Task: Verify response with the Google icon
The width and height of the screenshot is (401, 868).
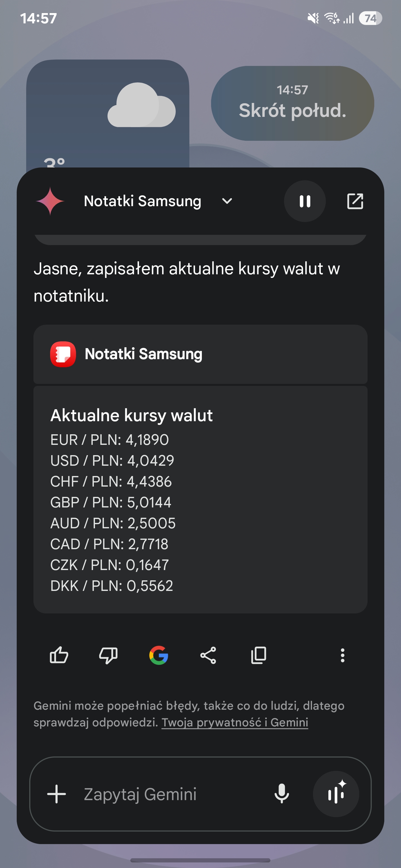Action: 158,655
